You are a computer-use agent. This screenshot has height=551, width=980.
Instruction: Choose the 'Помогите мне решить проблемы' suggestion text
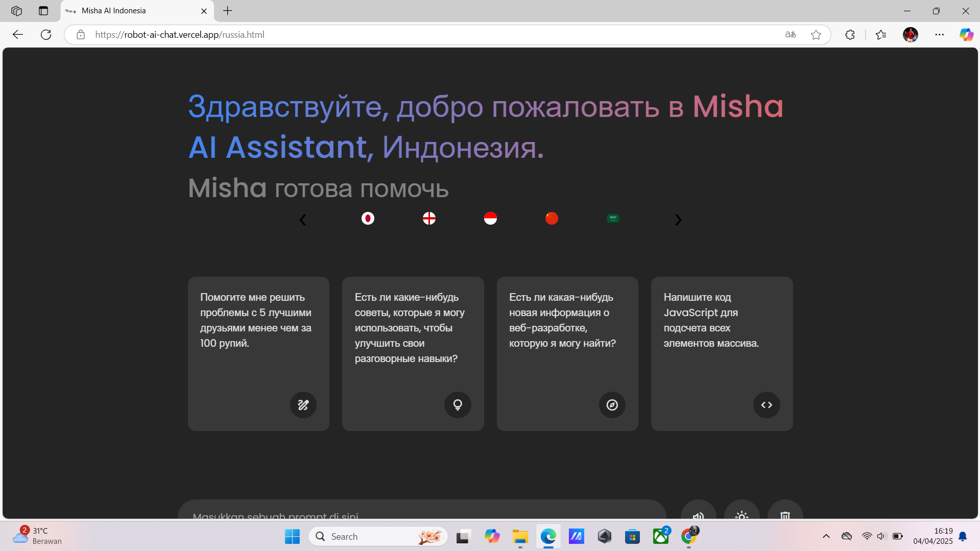coord(256,320)
